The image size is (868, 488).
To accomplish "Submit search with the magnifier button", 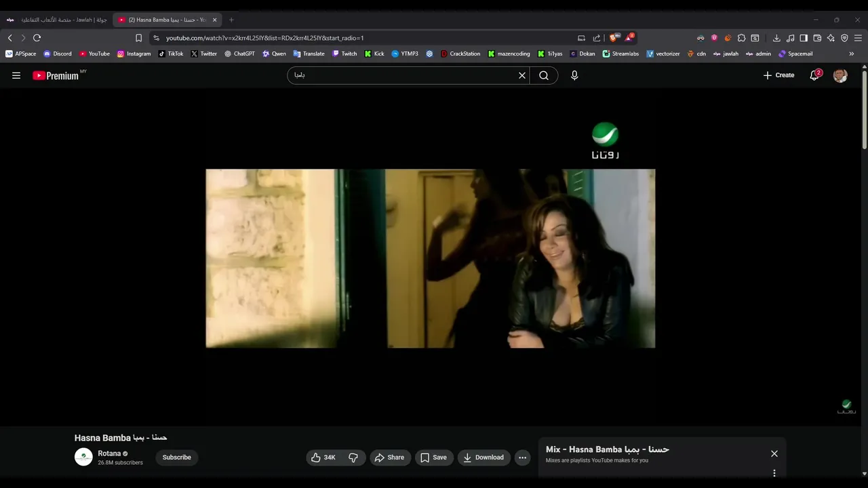I will click(x=544, y=75).
